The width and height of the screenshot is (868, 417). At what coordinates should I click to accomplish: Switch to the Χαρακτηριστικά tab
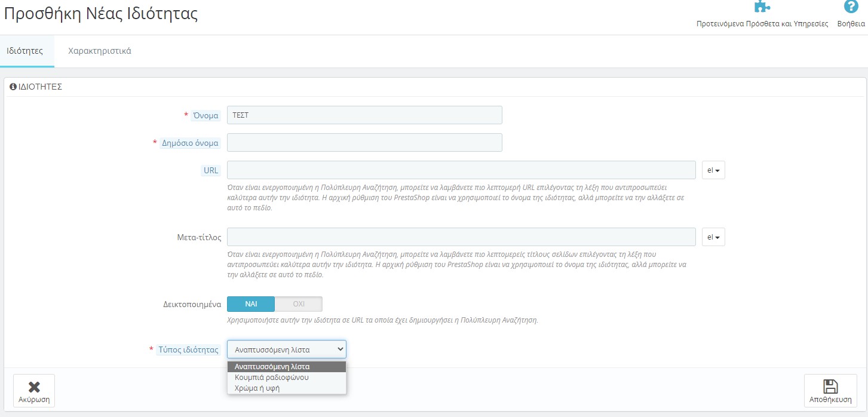(100, 51)
